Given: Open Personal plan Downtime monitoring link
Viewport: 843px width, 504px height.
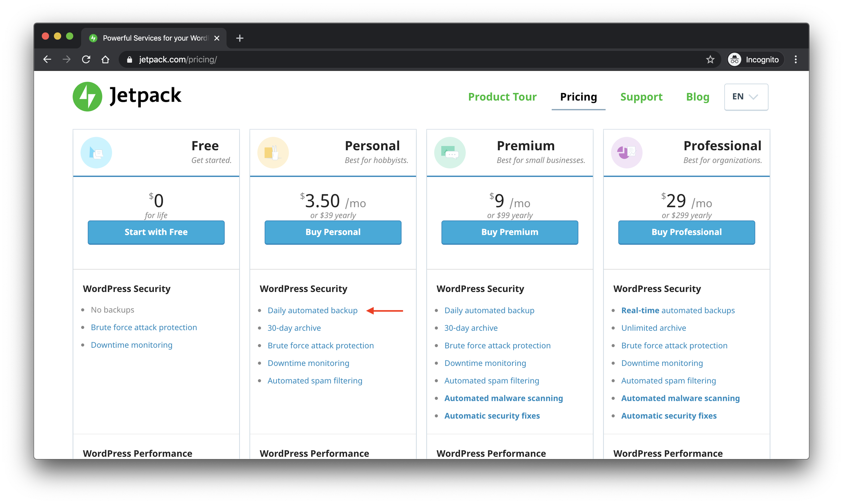Looking at the screenshot, I should pyautogui.click(x=308, y=363).
